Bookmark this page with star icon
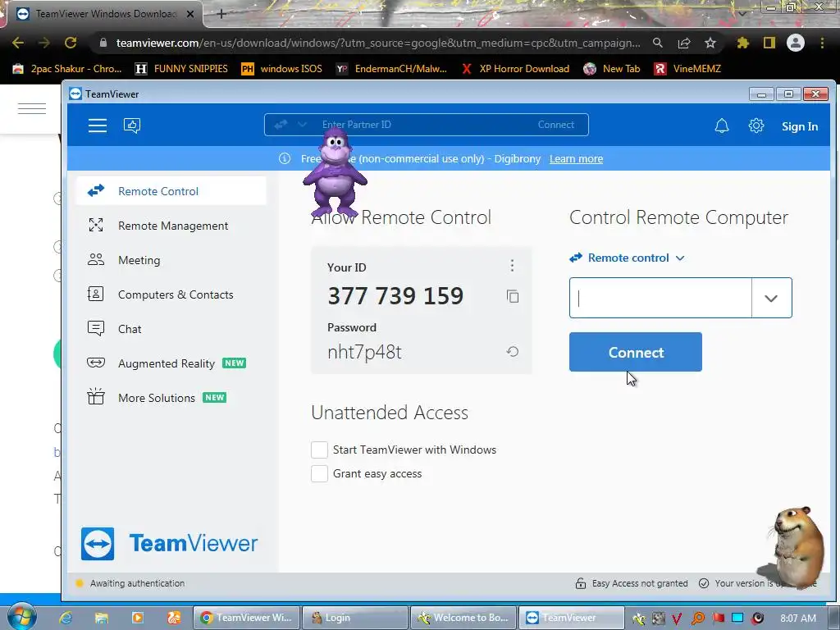840x630 pixels. pyautogui.click(x=710, y=43)
